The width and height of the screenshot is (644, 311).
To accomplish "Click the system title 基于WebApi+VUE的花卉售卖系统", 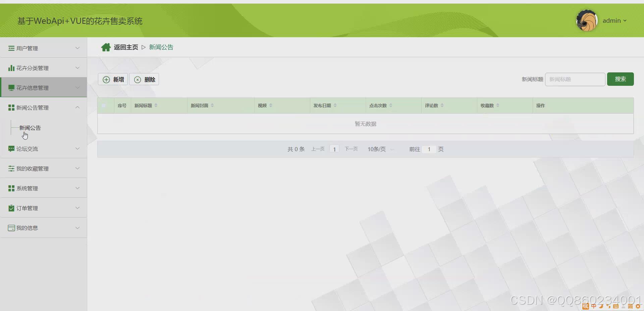I will point(80,21).
